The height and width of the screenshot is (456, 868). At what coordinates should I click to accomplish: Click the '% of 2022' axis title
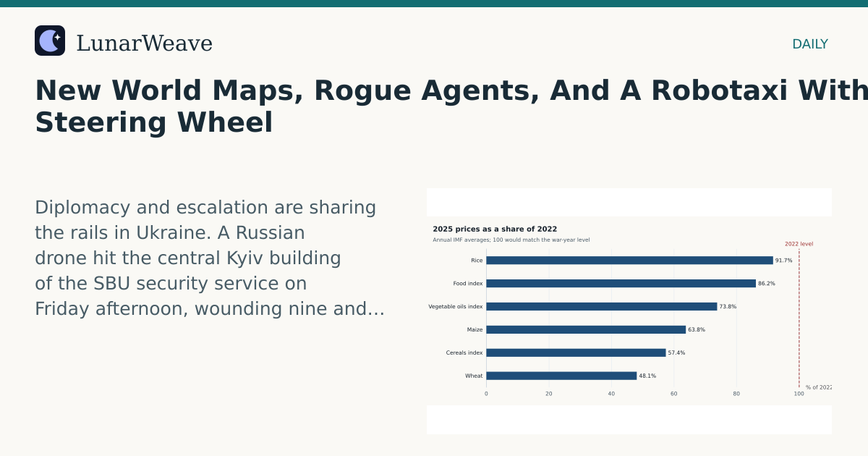pyautogui.click(x=819, y=387)
